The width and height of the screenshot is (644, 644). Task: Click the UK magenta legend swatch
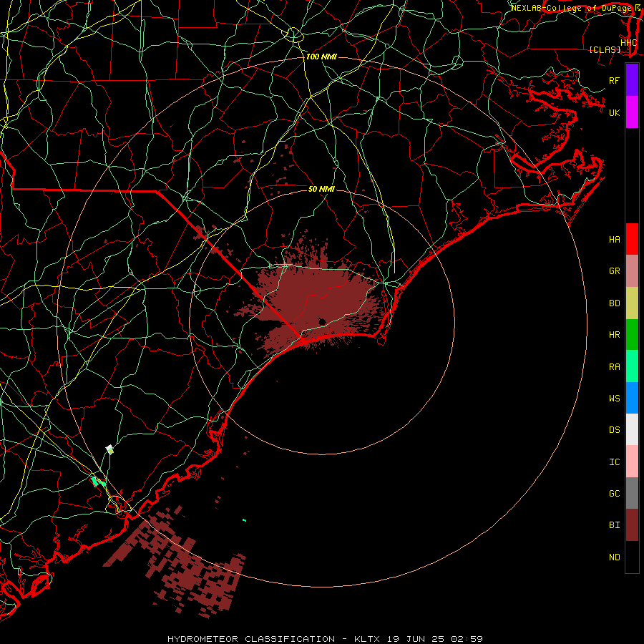point(632,112)
